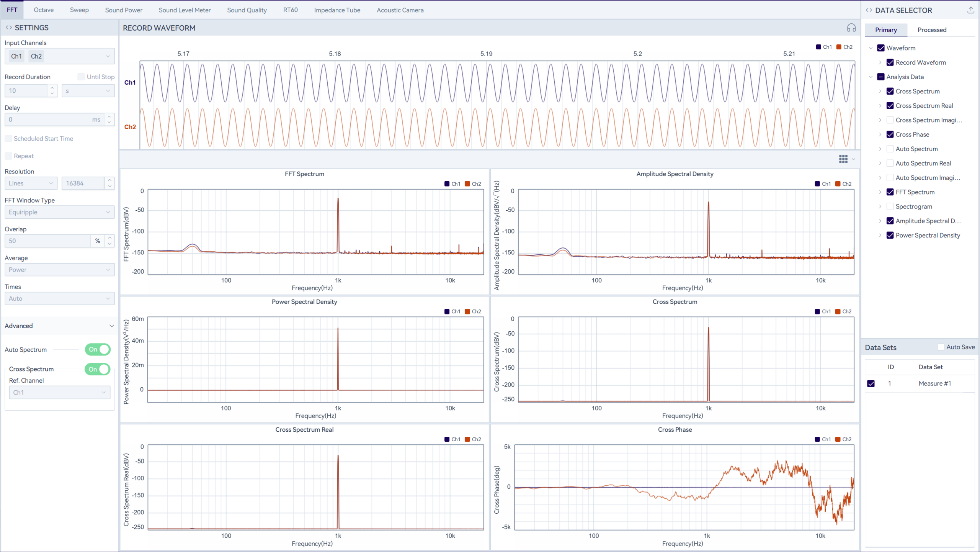Expand the Cross Phase tree item
This screenshot has height=552, width=980.
point(880,134)
